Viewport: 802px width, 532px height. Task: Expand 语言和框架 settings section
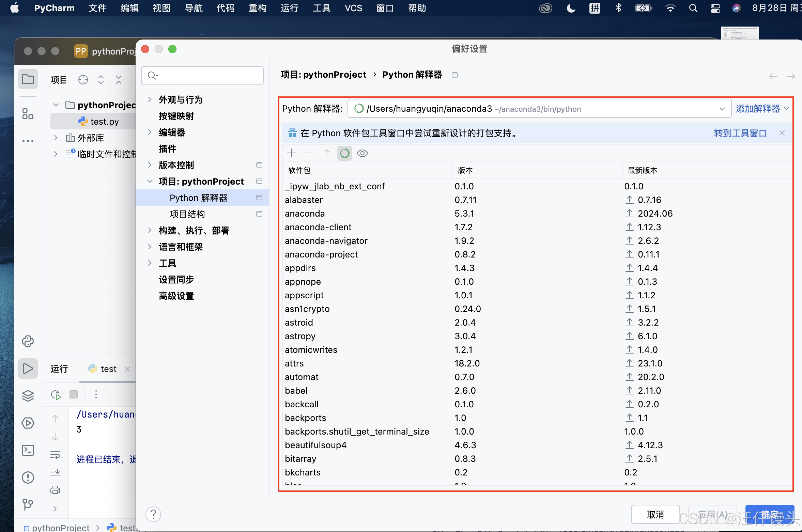point(150,247)
